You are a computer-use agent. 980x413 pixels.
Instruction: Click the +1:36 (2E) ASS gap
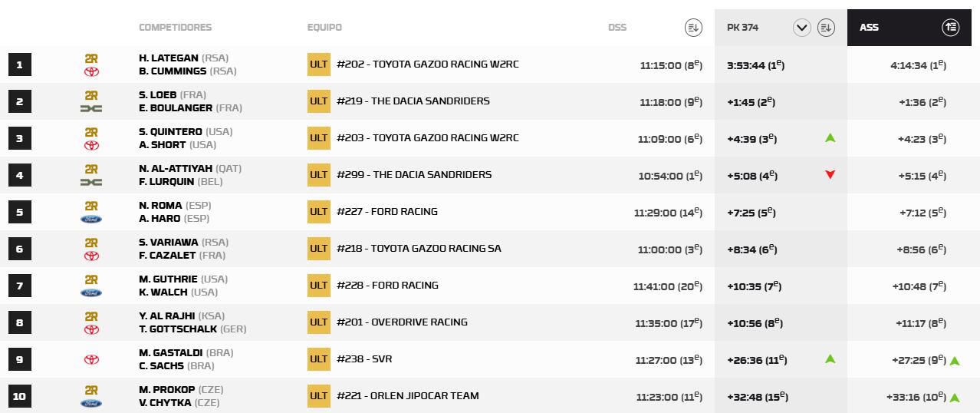(923, 102)
